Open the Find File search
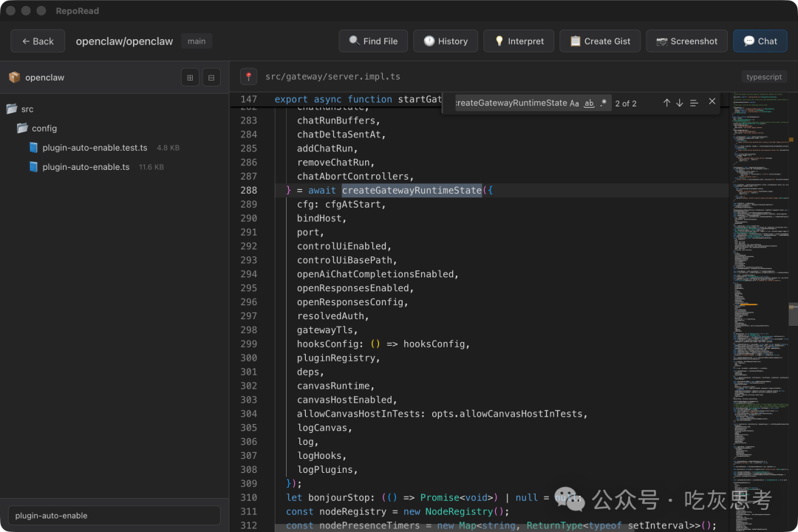 pos(373,41)
